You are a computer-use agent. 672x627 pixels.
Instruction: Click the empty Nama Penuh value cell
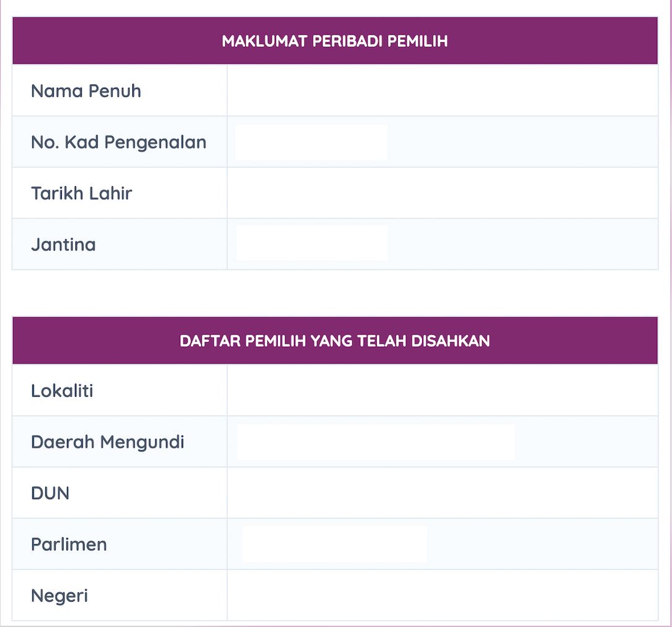[x=442, y=91]
